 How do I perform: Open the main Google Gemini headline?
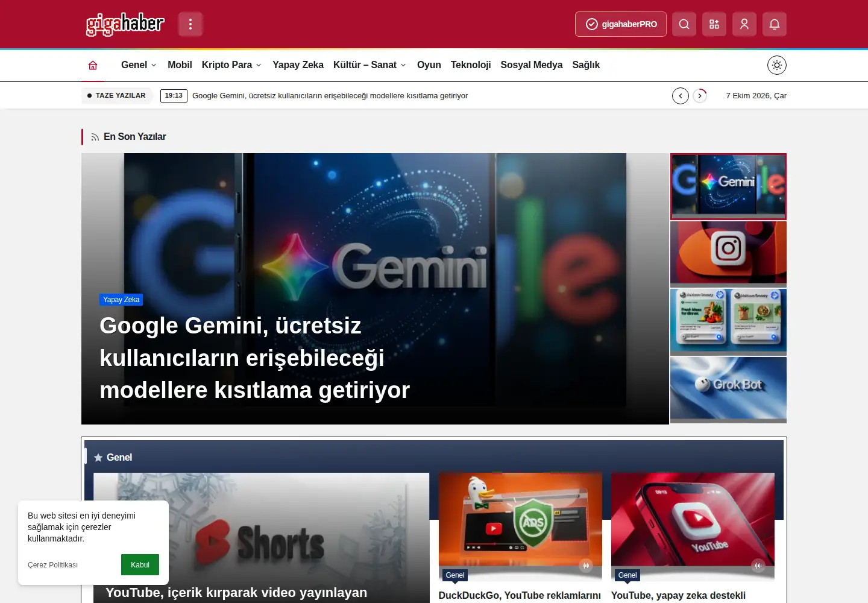254,358
